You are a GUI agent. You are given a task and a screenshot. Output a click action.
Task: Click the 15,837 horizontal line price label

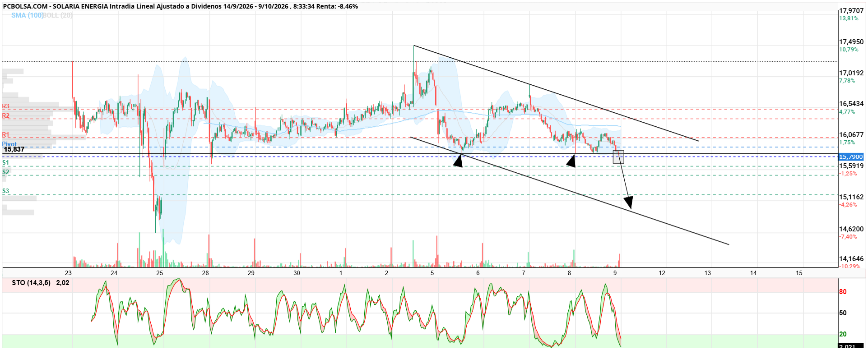[14, 149]
